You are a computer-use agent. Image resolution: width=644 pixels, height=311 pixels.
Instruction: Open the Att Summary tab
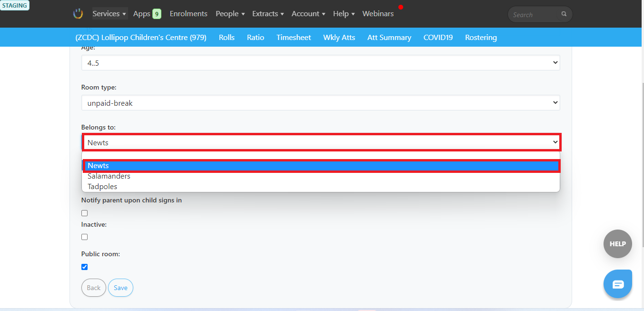(x=389, y=37)
